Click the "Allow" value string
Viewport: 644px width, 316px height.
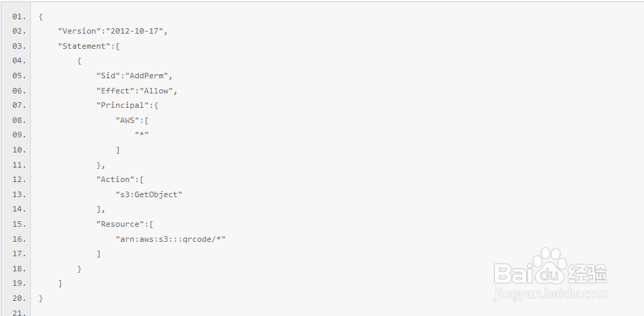(158, 91)
